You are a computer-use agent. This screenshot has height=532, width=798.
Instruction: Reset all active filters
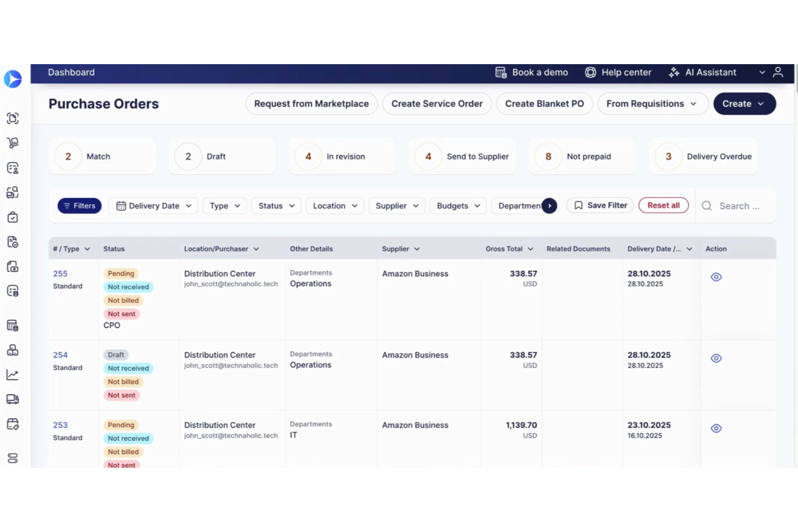[x=664, y=205]
